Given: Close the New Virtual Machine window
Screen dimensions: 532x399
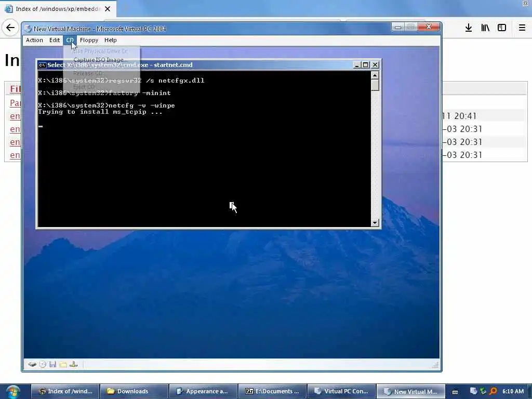Looking at the screenshot, I should (x=429, y=26).
